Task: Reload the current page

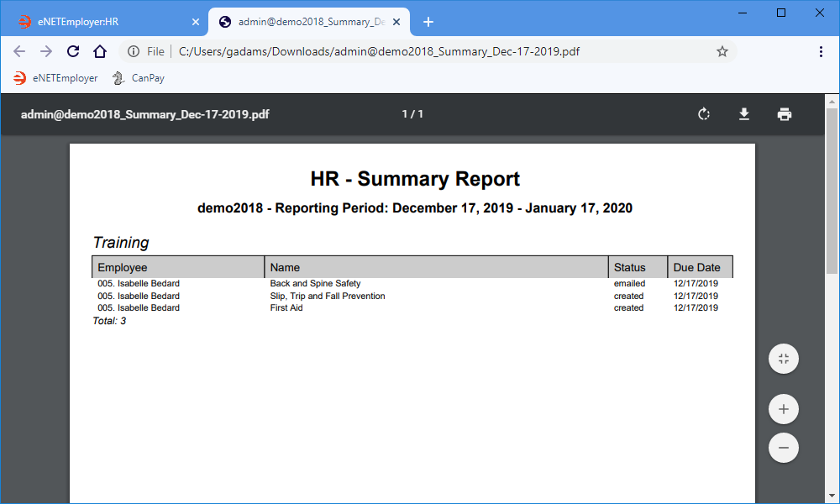Action: click(x=73, y=51)
